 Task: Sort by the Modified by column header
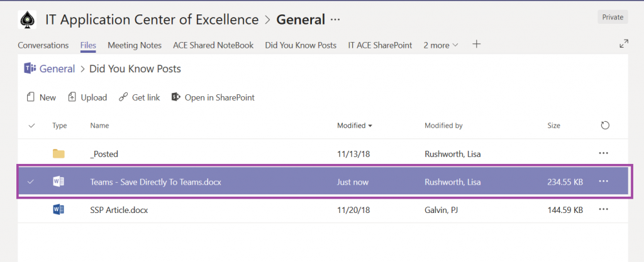(443, 126)
